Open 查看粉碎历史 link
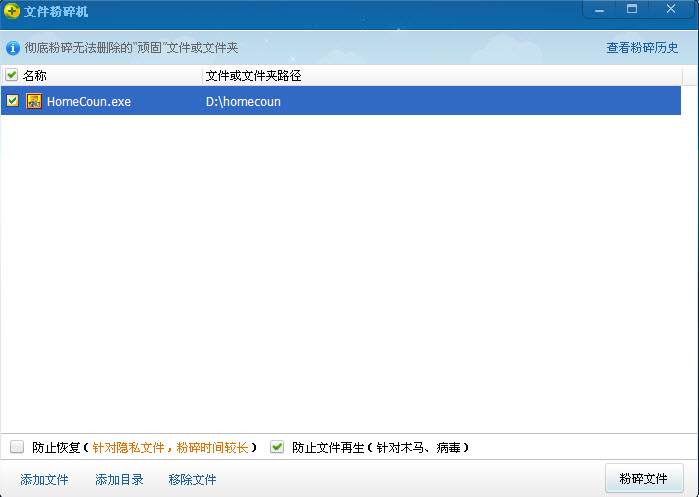This screenshot has height=497, width=699. pos(642,48)
